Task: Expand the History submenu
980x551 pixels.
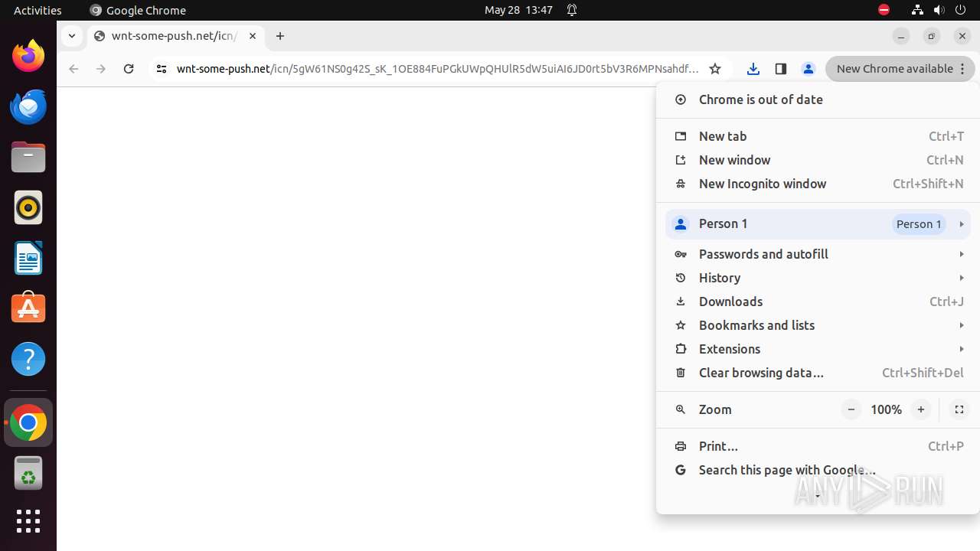Action: tap(818, 278)
